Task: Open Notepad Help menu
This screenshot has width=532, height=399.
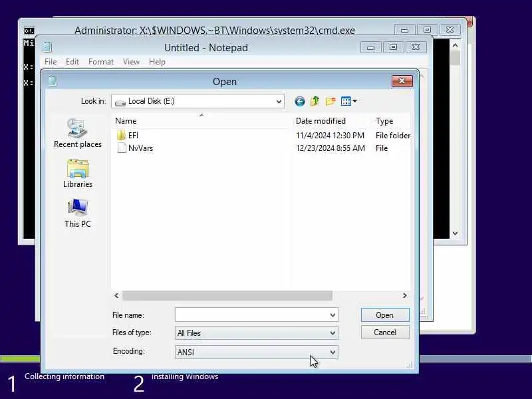Action: click(x=157, y=62)
